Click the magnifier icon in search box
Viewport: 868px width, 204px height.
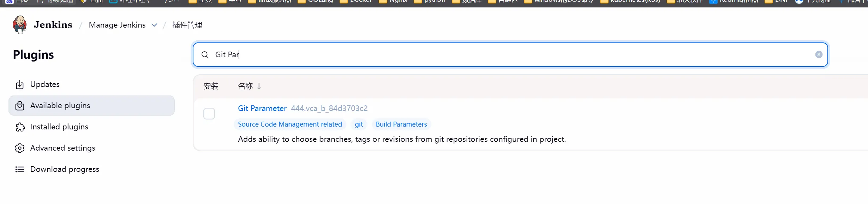[205, 55]
